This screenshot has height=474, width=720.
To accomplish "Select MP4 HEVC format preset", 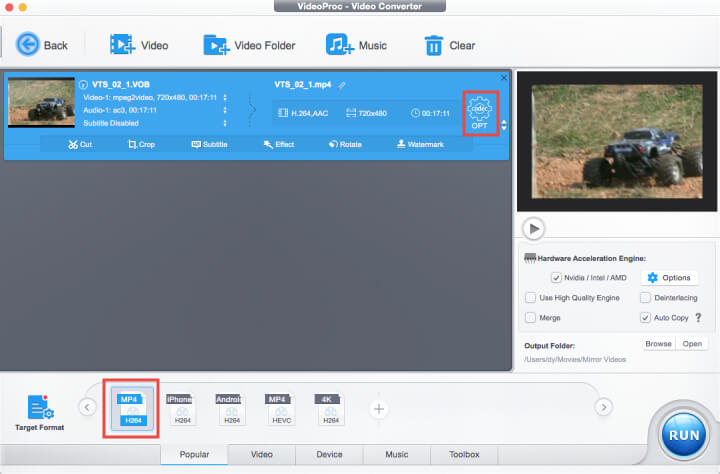I will point(279,408).
